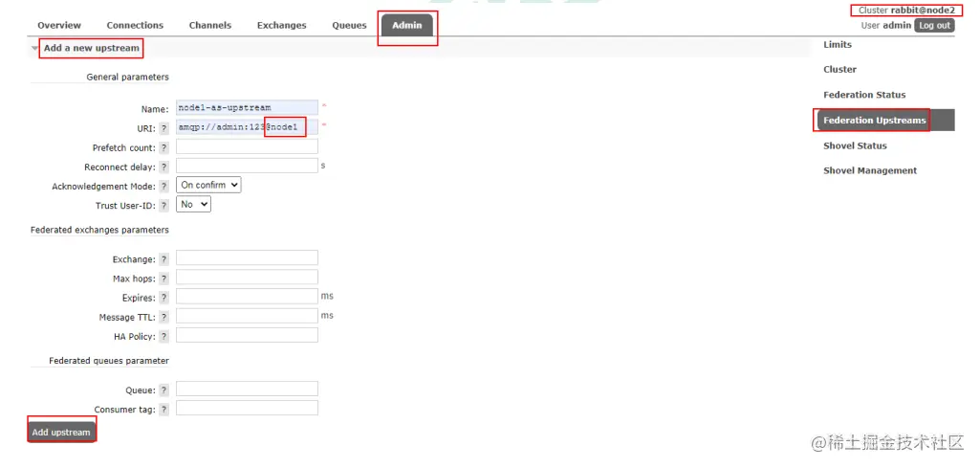Open help for Consumer tag
980x468 pixels.
point(163,410)
